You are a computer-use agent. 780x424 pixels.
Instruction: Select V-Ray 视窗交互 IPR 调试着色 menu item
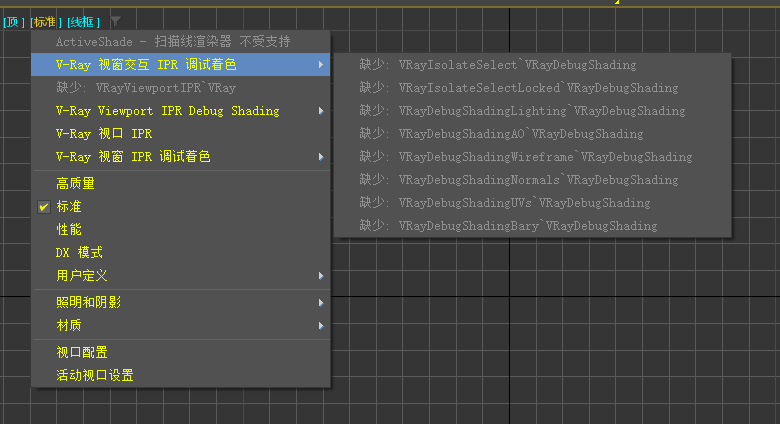pos(181,65)
